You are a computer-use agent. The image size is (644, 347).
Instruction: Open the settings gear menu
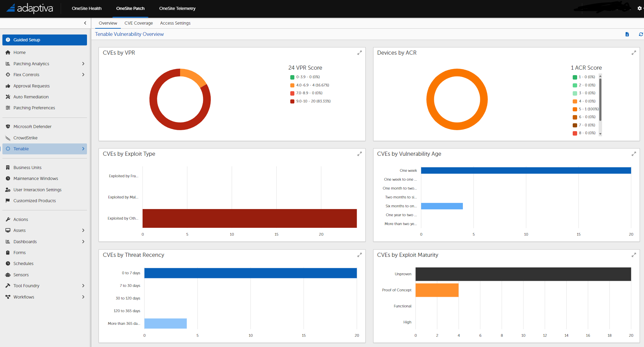pyautogui.click(x=640, y=9)
